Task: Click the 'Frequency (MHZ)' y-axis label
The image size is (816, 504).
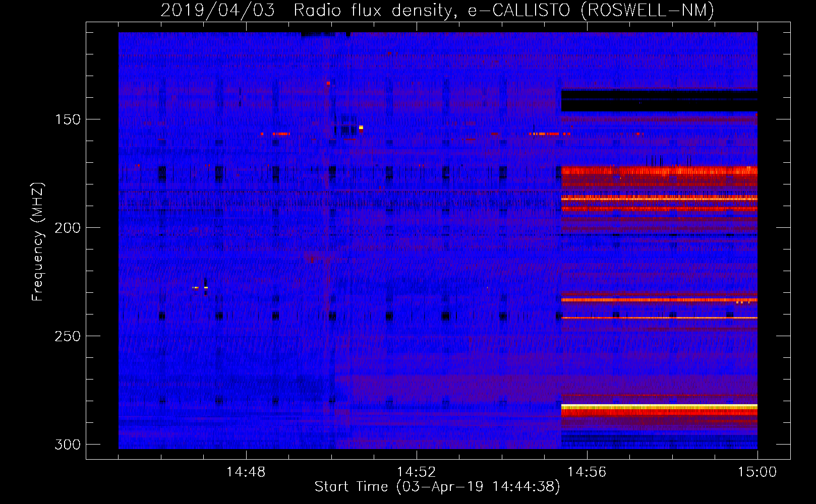Action: point(37,242)
